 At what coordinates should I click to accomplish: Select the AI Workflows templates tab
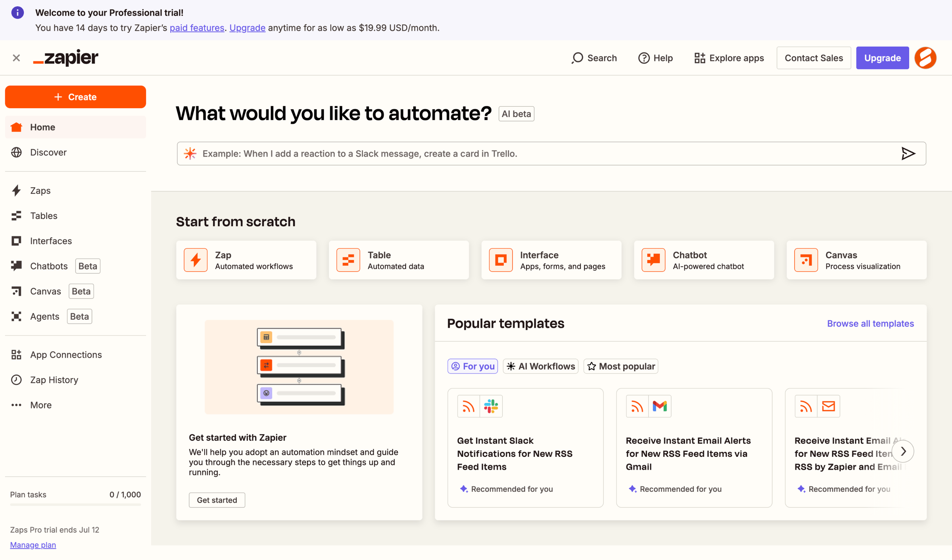[541, 366]
